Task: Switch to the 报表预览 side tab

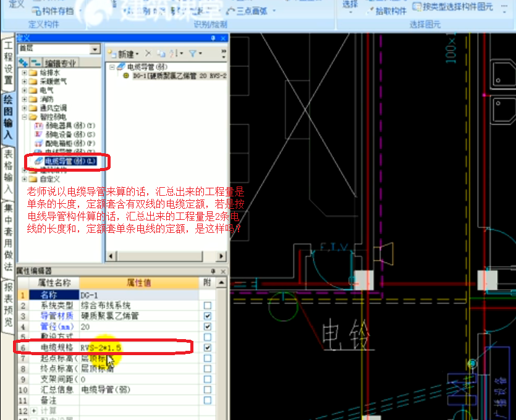Action: 8,305
